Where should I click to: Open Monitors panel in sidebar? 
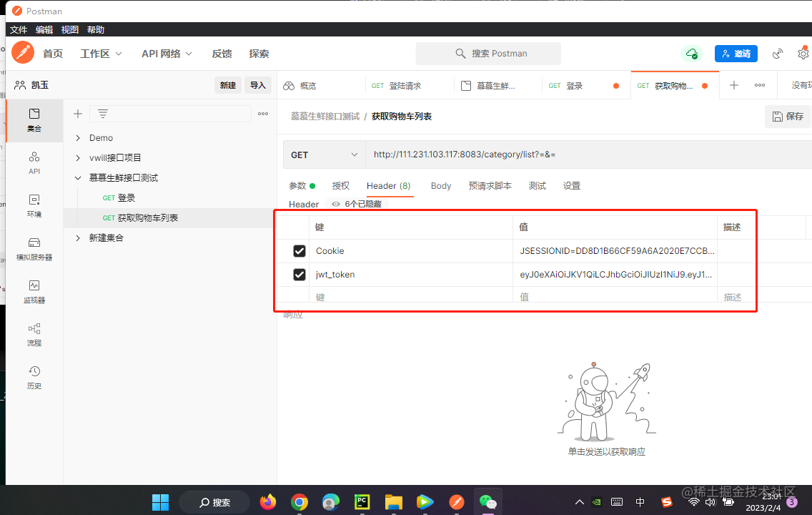point(34,292)
